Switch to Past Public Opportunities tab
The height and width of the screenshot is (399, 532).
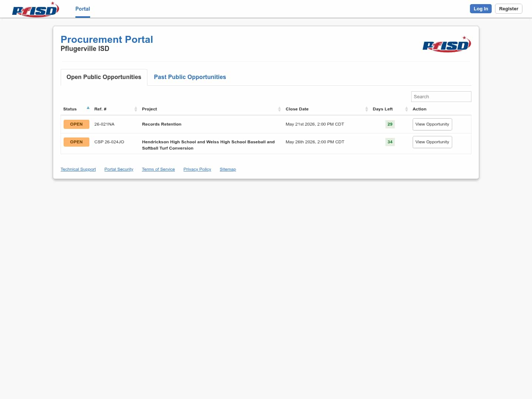pos(190,77)
